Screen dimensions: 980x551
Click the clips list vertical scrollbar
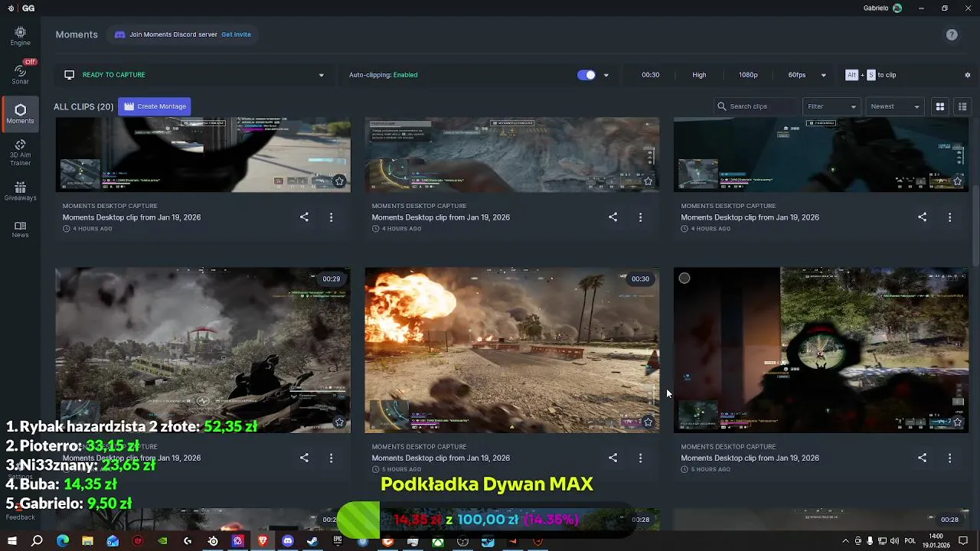(975, 224)
